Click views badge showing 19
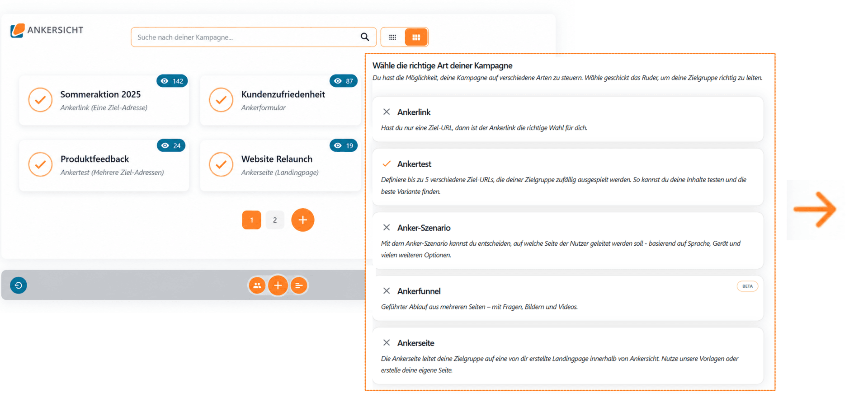 (x=344, y=145)
